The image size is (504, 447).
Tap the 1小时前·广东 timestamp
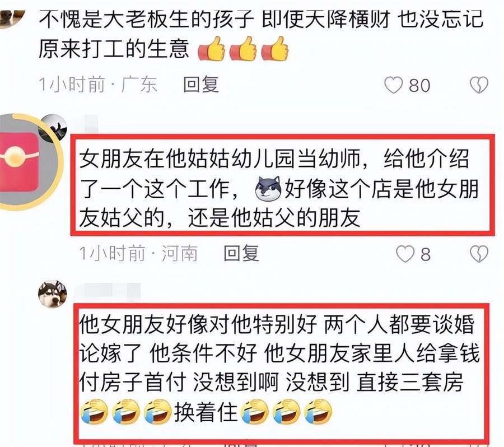point(97,85)
